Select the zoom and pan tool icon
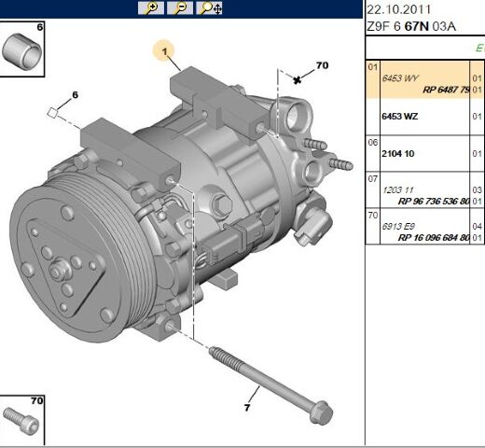This screenshot has height=448, width=485. pyautogui.click(x=209, y=7)
